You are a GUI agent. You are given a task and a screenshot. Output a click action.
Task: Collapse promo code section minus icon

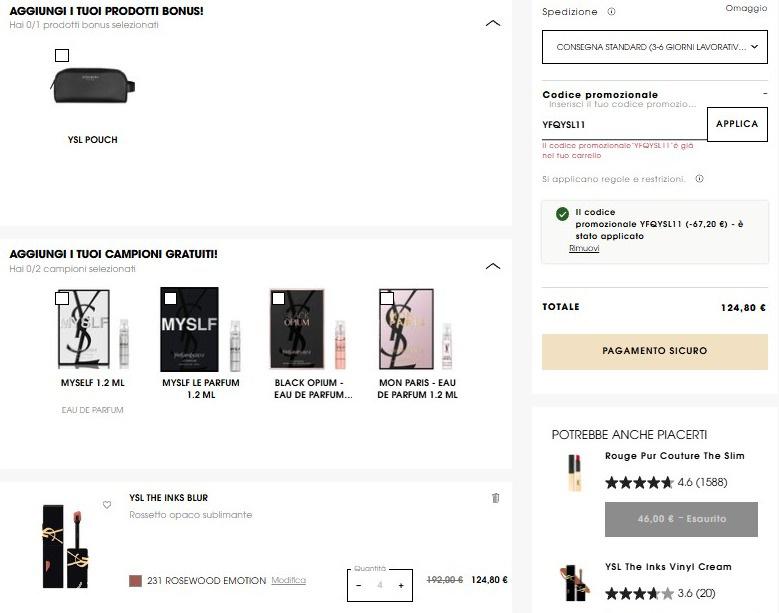[x=765, y=93]
